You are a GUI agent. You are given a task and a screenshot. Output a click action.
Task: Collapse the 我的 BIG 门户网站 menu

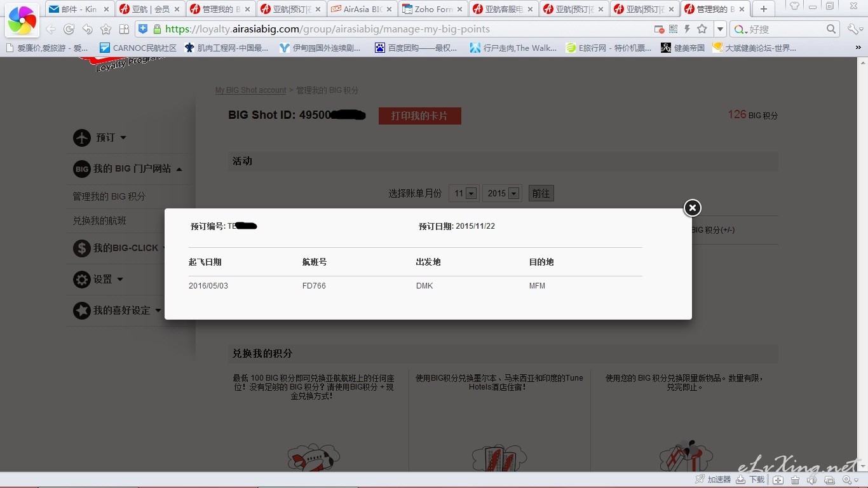click(128, 168)
